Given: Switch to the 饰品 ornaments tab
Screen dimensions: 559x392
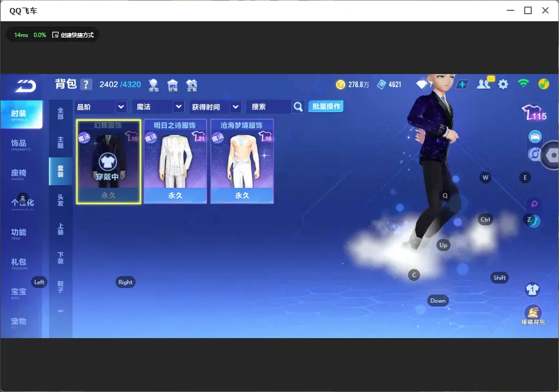Looking at the screenshot, I should click(x=21, y=144).
